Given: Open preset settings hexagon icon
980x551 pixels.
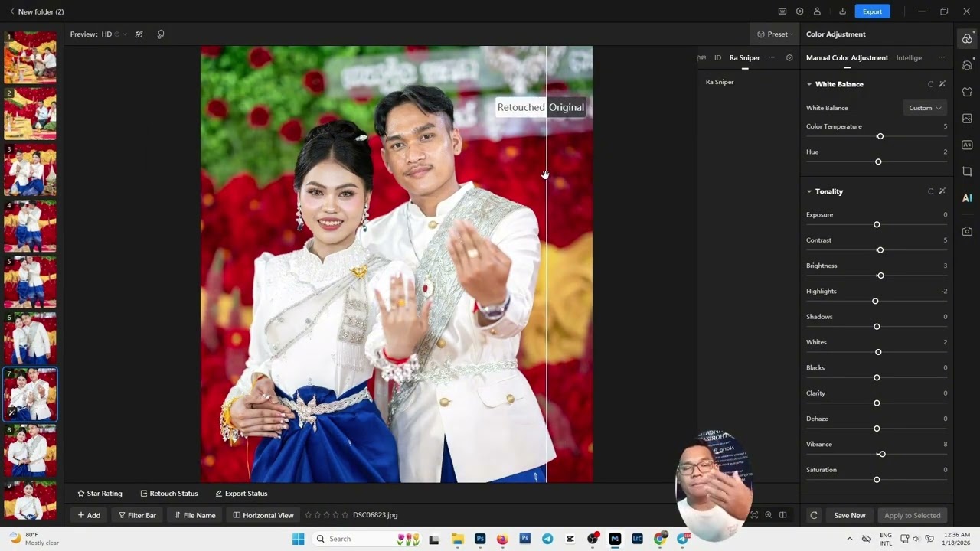Looking at the screenshot, I should [789, 57].
